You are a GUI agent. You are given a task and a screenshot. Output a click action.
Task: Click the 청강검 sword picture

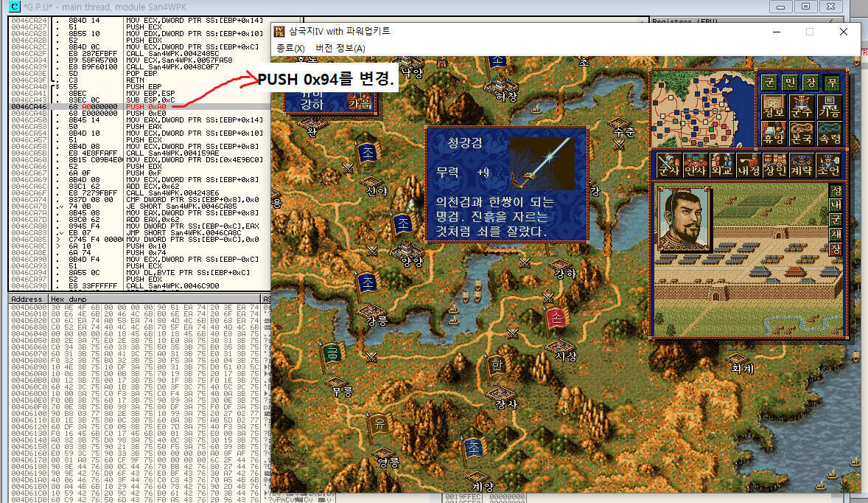coord(542,164)
